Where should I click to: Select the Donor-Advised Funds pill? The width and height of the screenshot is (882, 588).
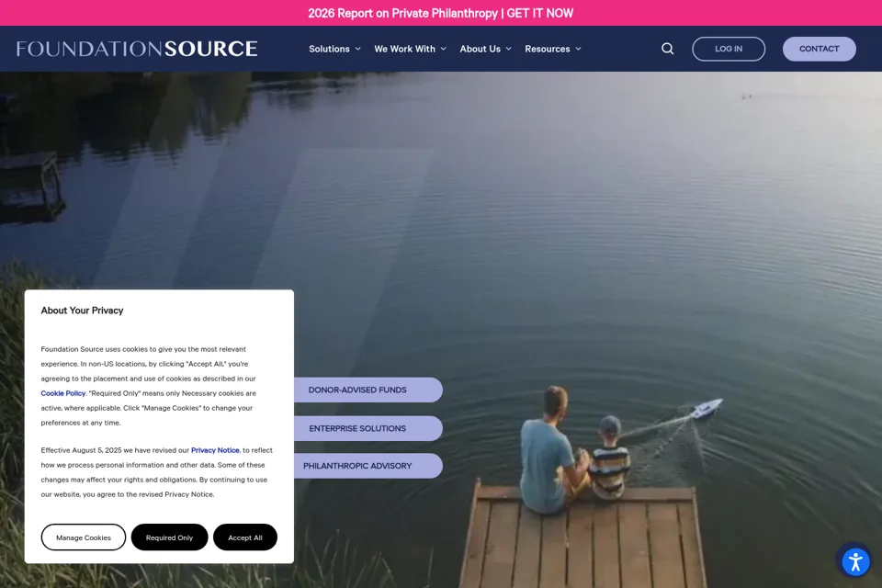[367, 390]
